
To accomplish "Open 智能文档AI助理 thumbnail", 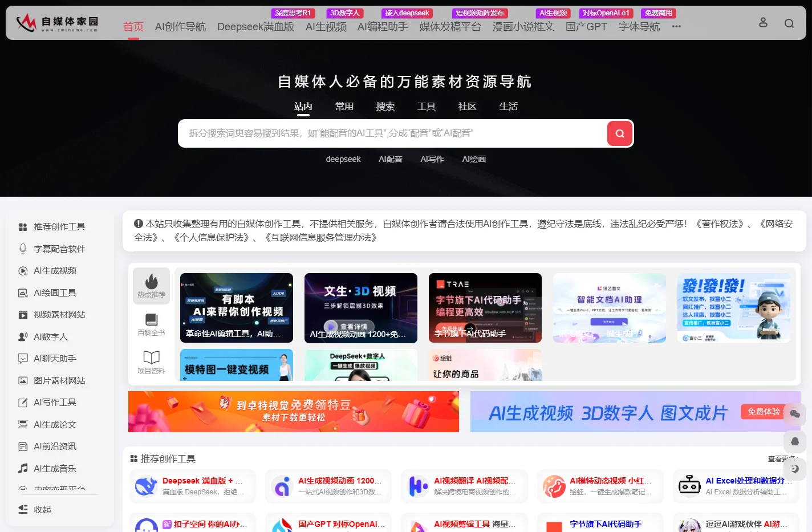I will pos(610,308).
